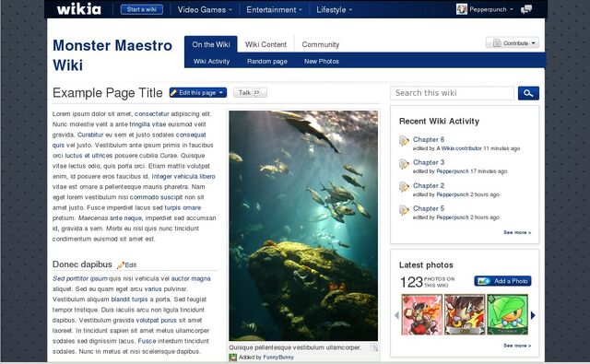The image size is (590, 364).
Task: Click the Edit link beside Donec dapibus
Action: point(131,265)
